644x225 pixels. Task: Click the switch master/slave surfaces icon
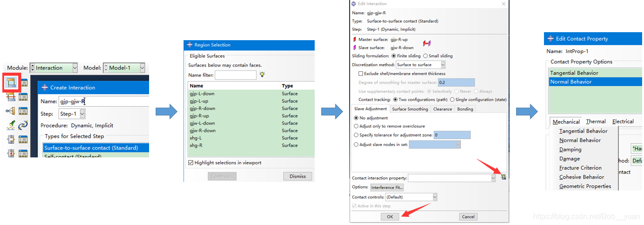click(x=427, y=43)
